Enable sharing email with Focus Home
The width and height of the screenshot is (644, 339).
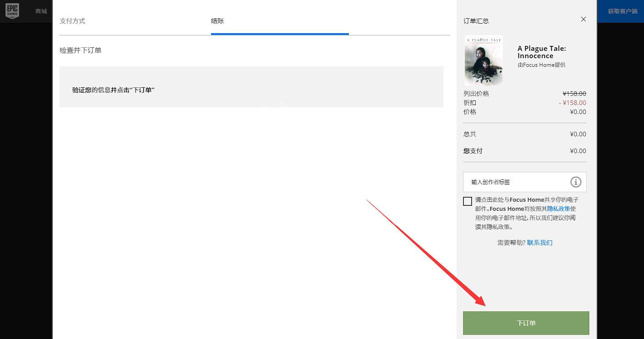(468, 201)
